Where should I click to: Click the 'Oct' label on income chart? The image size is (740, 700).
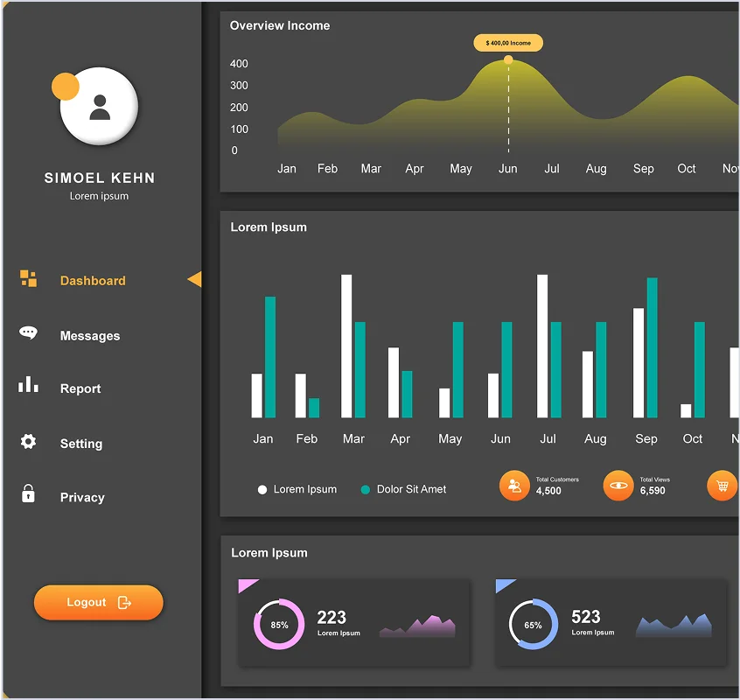coord(687,169)
